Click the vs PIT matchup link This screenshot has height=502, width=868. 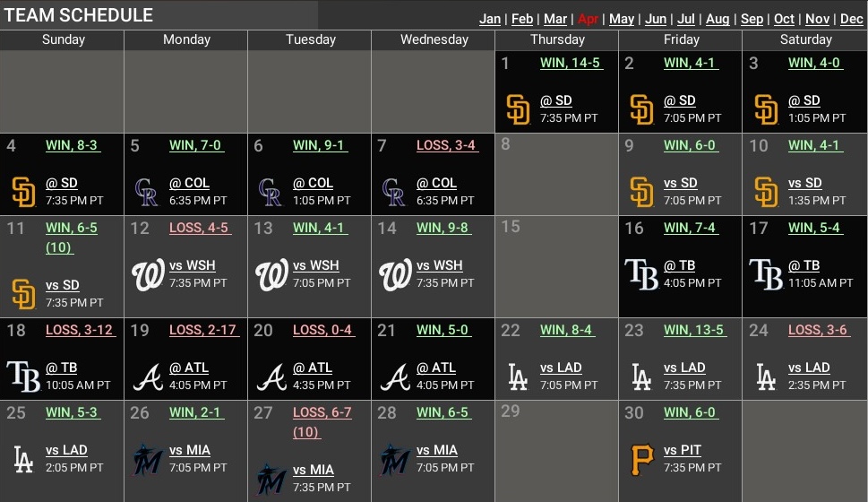tap(683, 450)
